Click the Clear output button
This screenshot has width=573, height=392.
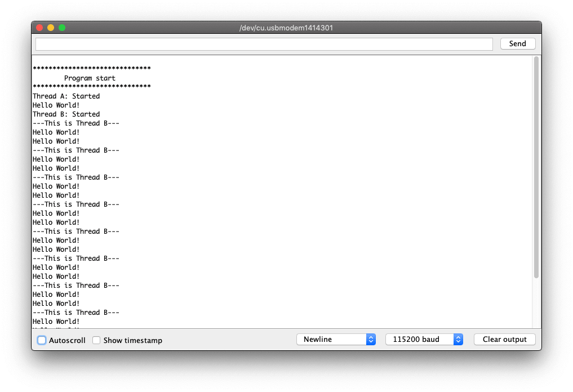click(x=504, y=340)
